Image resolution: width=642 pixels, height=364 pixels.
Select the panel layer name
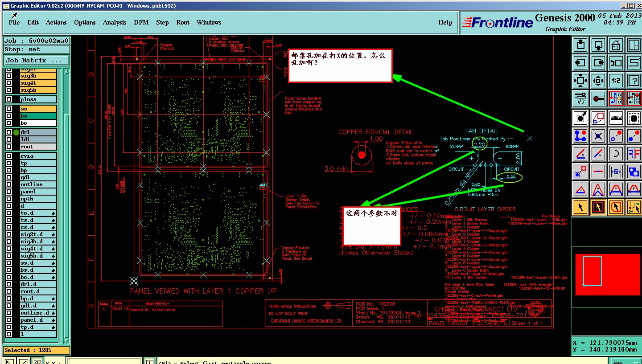point(38,192)
